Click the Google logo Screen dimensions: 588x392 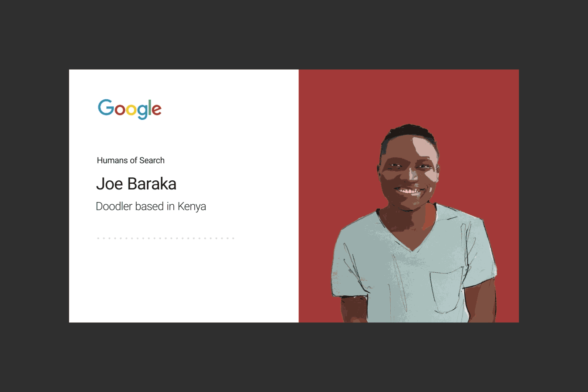click(x=129, y=109)
